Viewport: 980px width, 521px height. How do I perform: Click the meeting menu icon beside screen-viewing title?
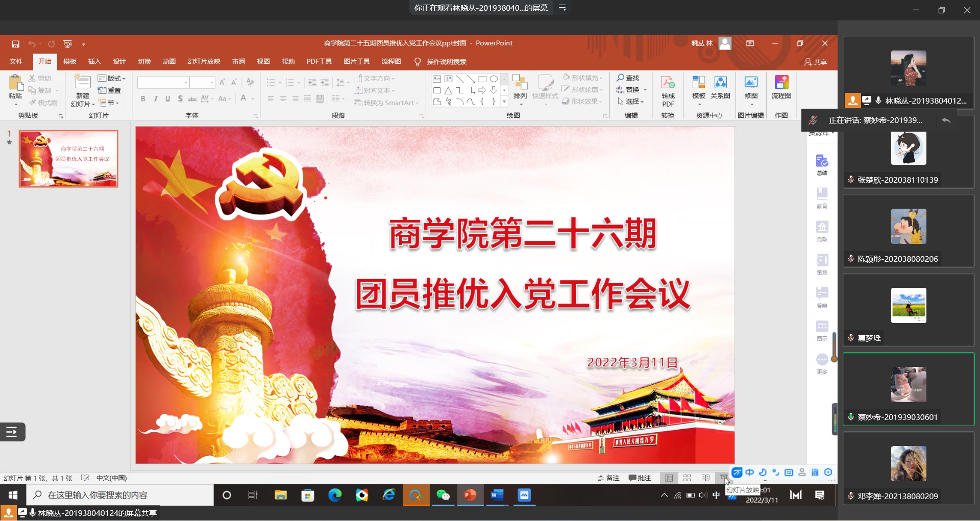[x=562, y=8]
